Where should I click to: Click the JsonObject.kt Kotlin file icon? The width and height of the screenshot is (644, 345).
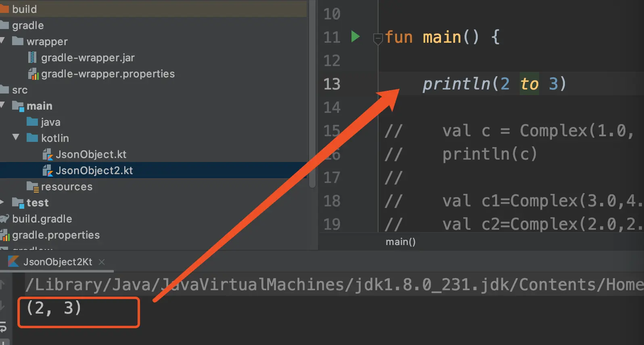(x=48, y=154)
